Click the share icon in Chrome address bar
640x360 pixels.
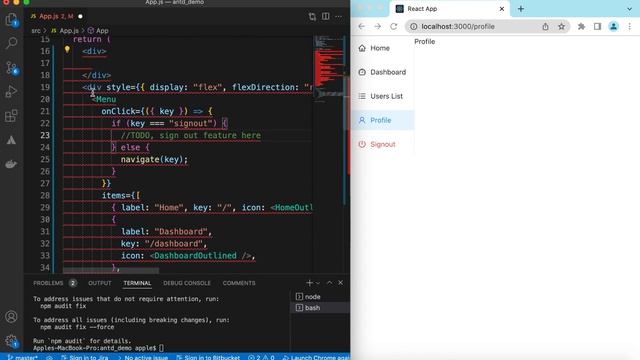pos(545,27)
